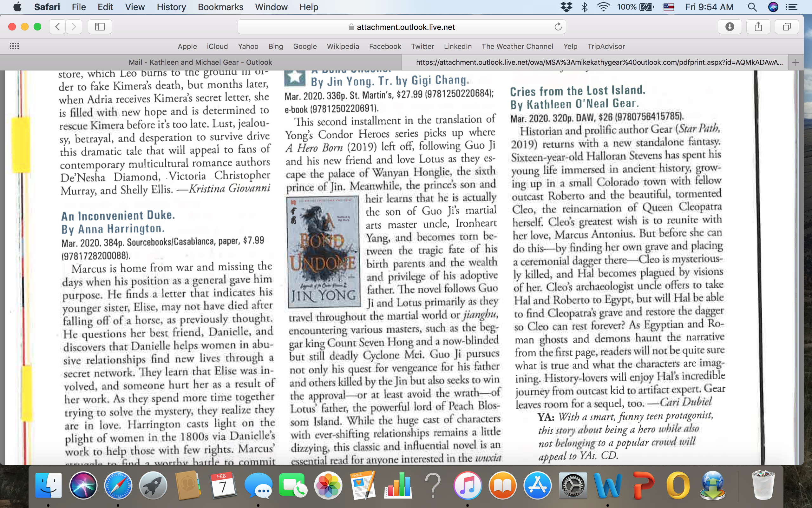This screenshot has height=508, width=812.
Task: Open the Wi-Fi status menu
Action: [603, 7]
